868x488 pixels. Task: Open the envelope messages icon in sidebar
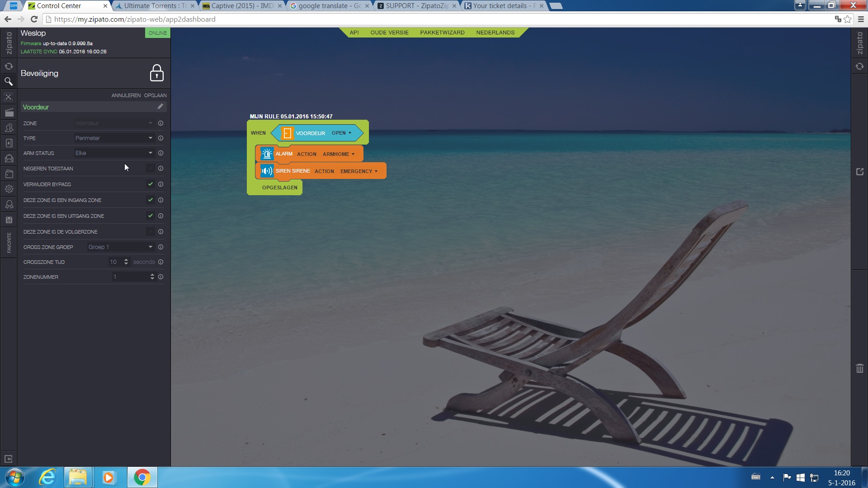pyautogui.click(x=9, y=159)
